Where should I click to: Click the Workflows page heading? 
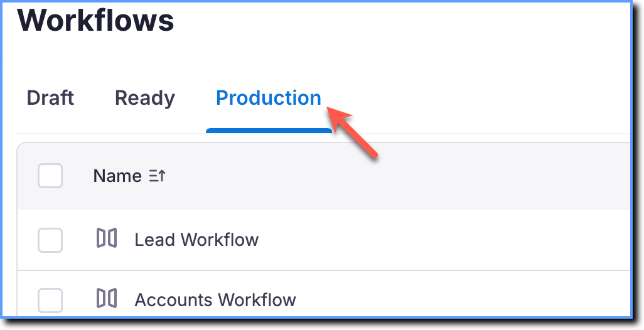pyautogui.click(x=95, y=19)
